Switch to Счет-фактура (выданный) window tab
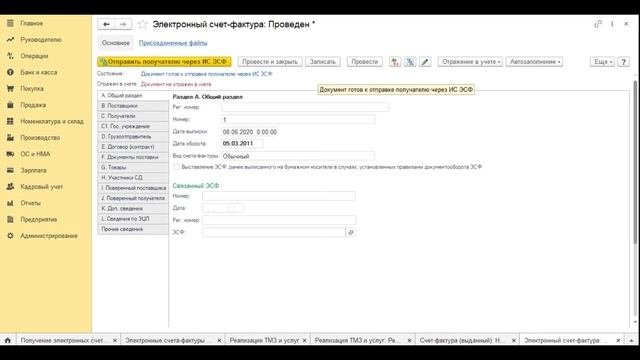This screenshot has height=360, width=640. click(462, 340)
